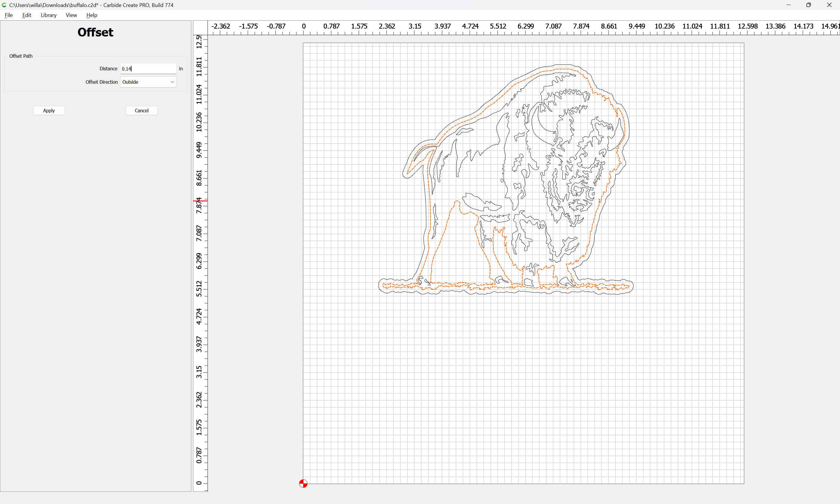Close the Carbide Create window
The height and width of the screenshot is (504, 840).
[829, 5]
